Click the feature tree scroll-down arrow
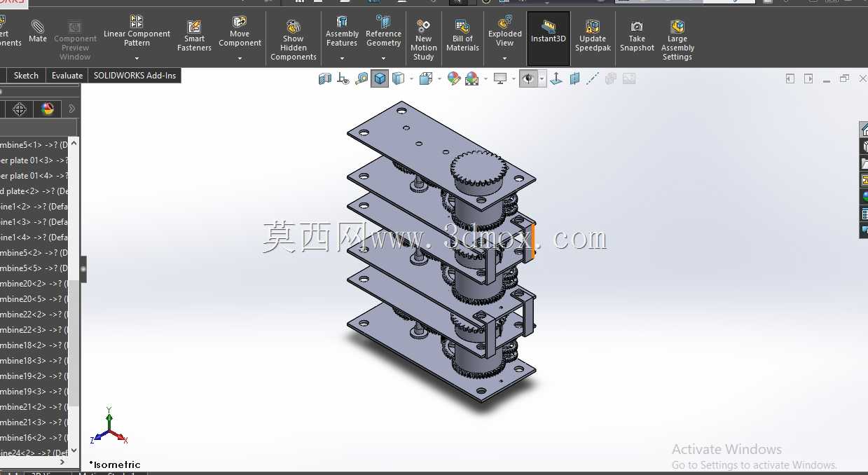The width and height of the screenshot is (868, 475). coord(74,450)
